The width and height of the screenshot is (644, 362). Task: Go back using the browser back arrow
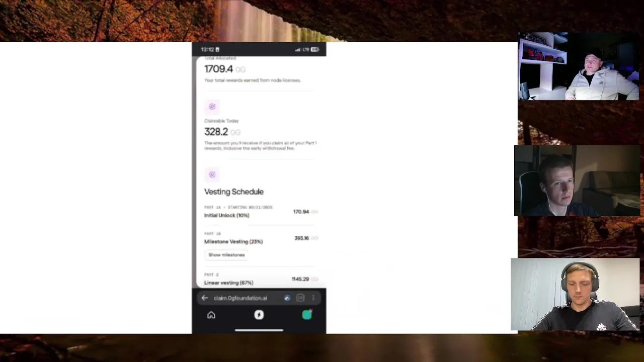204,298
